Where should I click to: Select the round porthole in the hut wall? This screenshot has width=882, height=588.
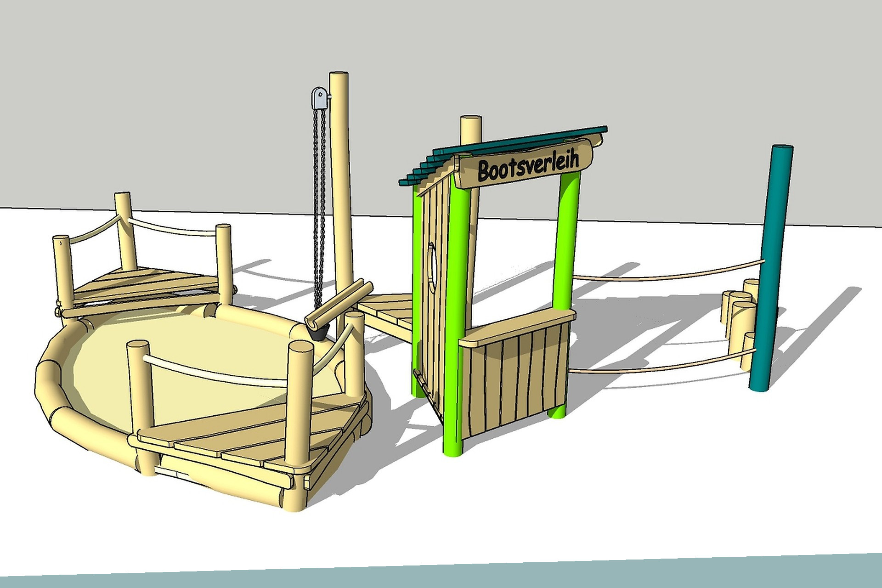(432, 267)
